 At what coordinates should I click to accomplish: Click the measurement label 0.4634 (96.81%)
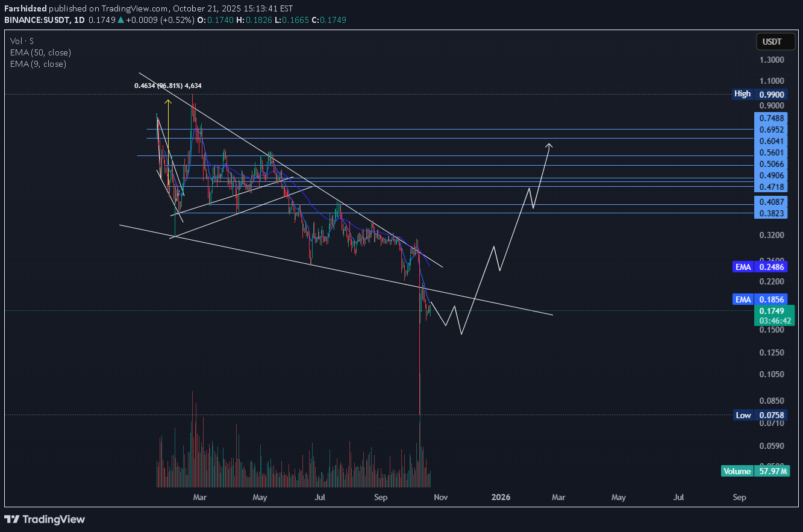pos(167,86)
